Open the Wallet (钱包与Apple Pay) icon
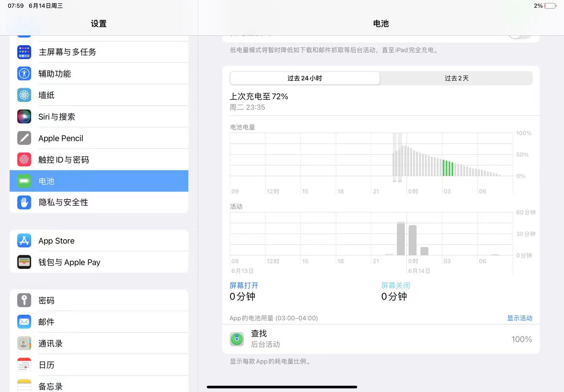This screenshot has width=564, height=392. coord(24,262)
